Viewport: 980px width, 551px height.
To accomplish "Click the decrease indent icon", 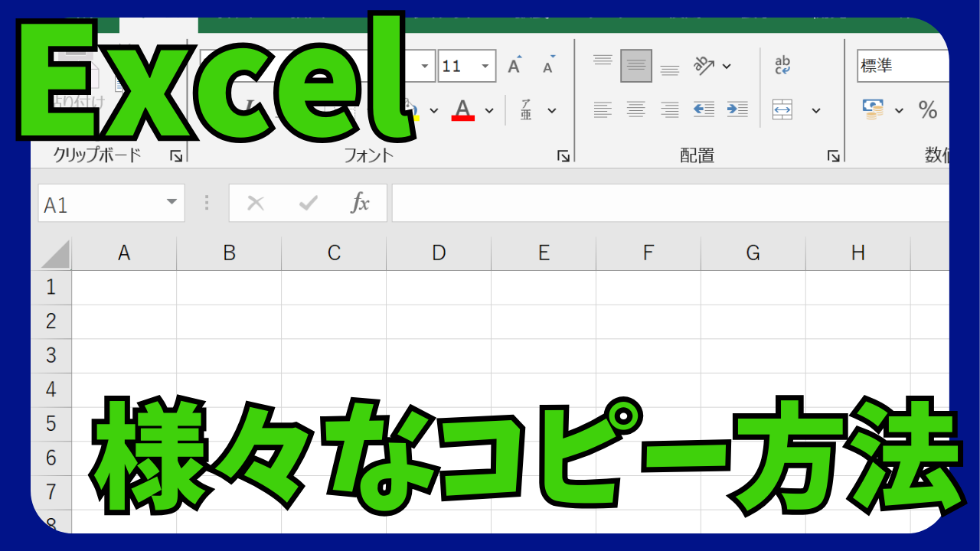I will (704, 110).
